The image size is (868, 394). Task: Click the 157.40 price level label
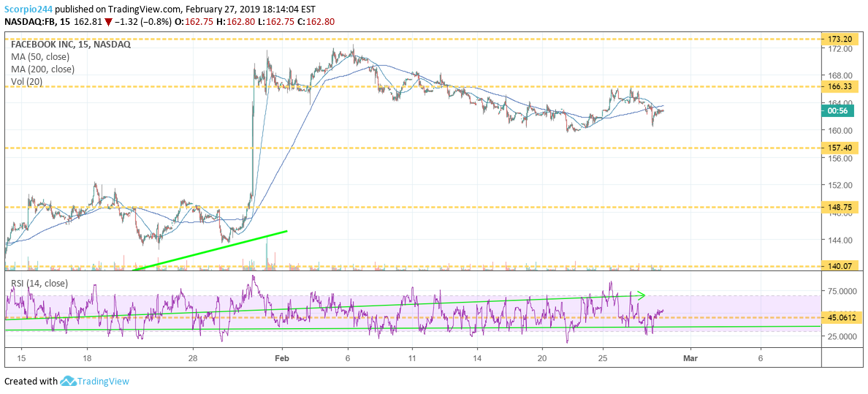[x=841, y=148]
